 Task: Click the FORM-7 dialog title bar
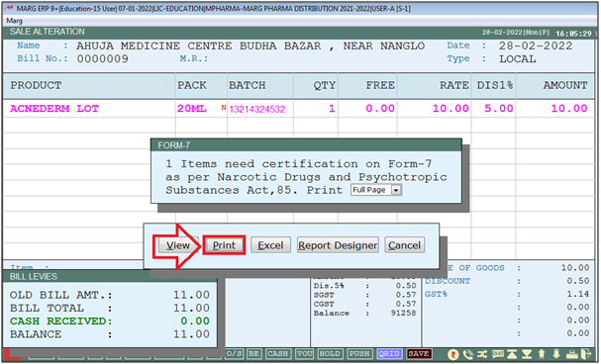point(306,145)
